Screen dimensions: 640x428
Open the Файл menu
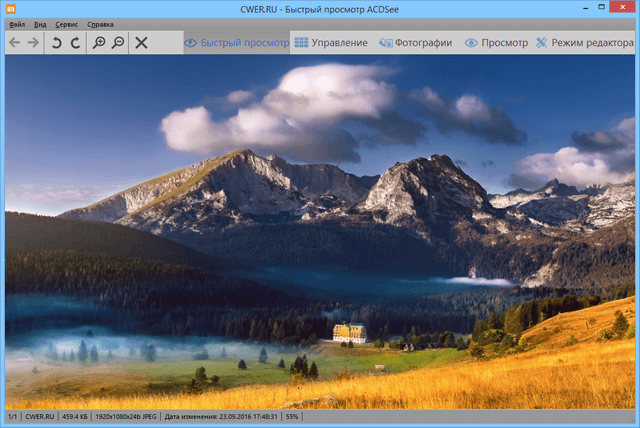click(17, 24)
